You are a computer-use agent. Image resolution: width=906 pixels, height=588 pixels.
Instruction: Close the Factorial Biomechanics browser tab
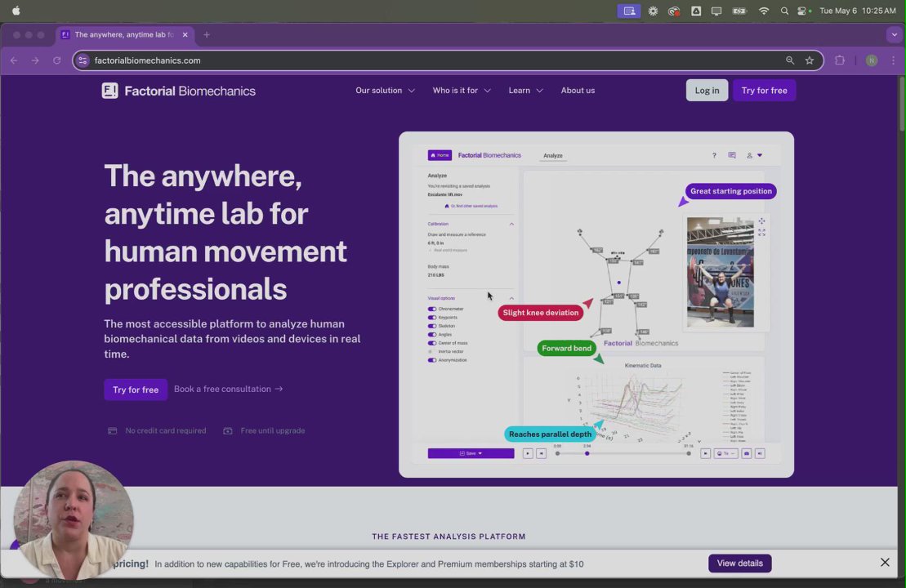185,34
